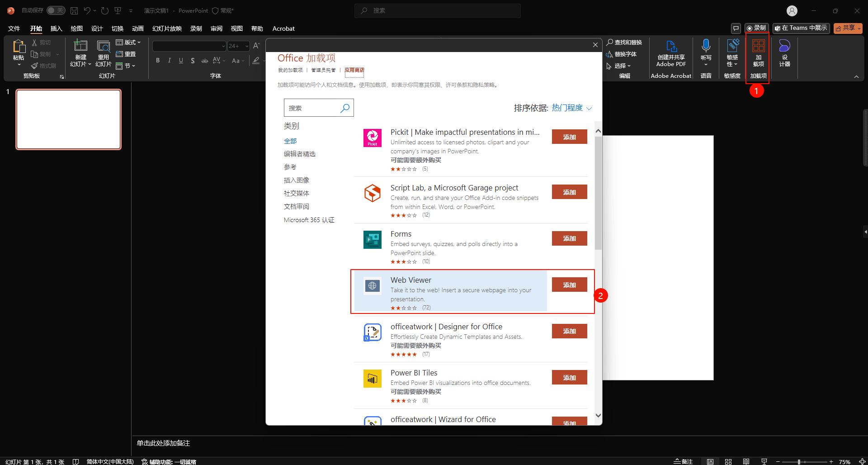Toggle strikethrough text formatting
Screen dimensions: 868x465
(x=204, y=60)
